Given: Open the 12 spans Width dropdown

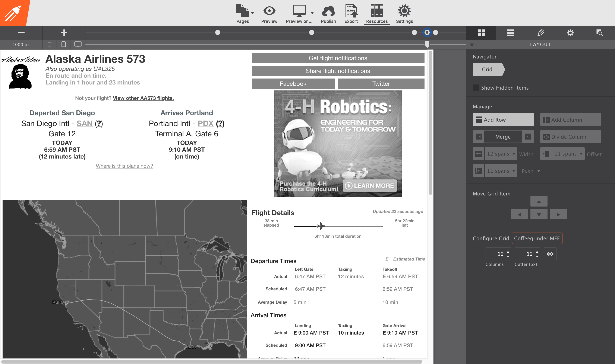Looking at the screenshot, I should coord(500,154).
